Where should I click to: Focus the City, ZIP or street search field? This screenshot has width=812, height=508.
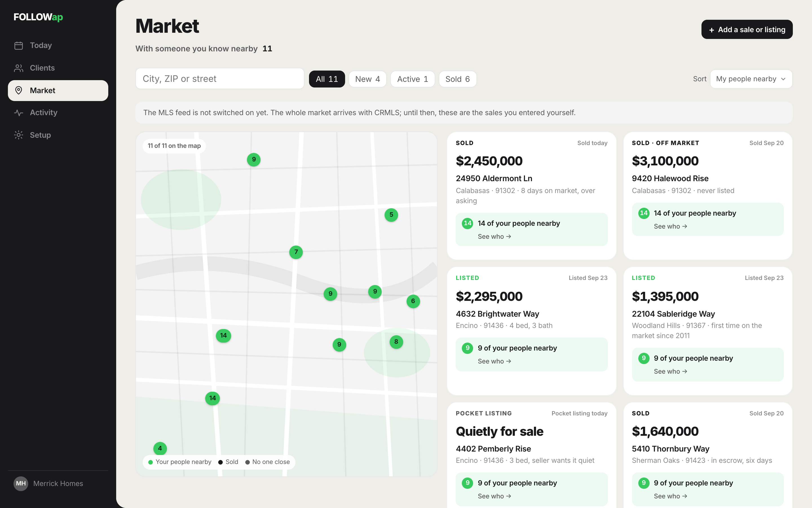[220, 79]
